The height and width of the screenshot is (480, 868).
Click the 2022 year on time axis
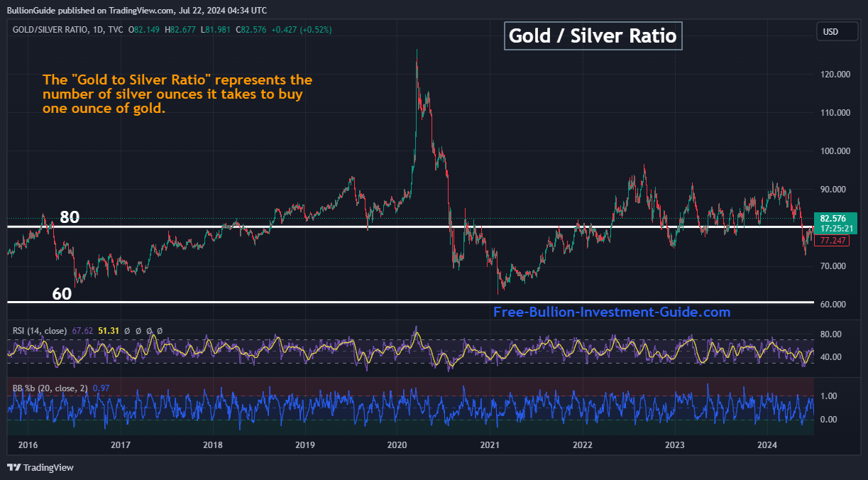pos(582,445)
